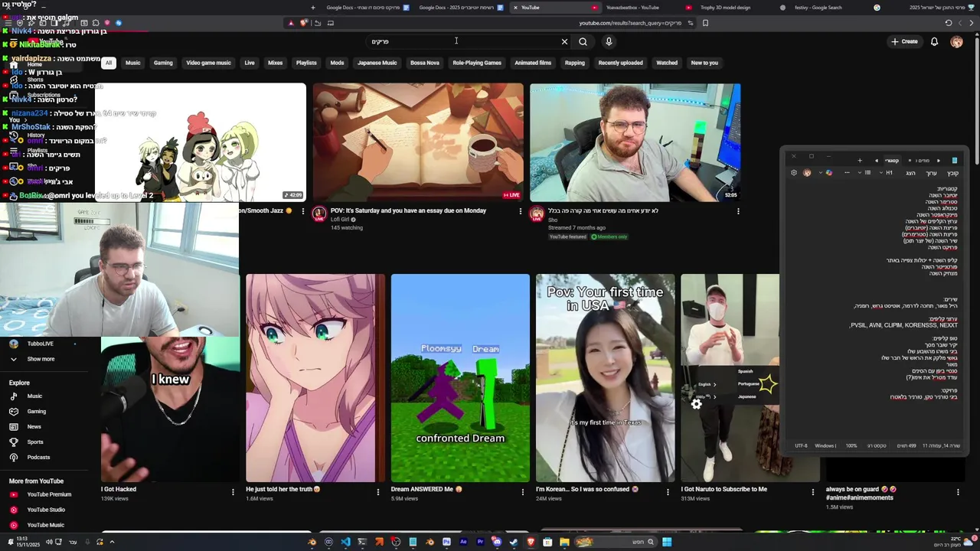Click the Copilot icon in Notepad
The image size is (980, 551).
point(829,173)
